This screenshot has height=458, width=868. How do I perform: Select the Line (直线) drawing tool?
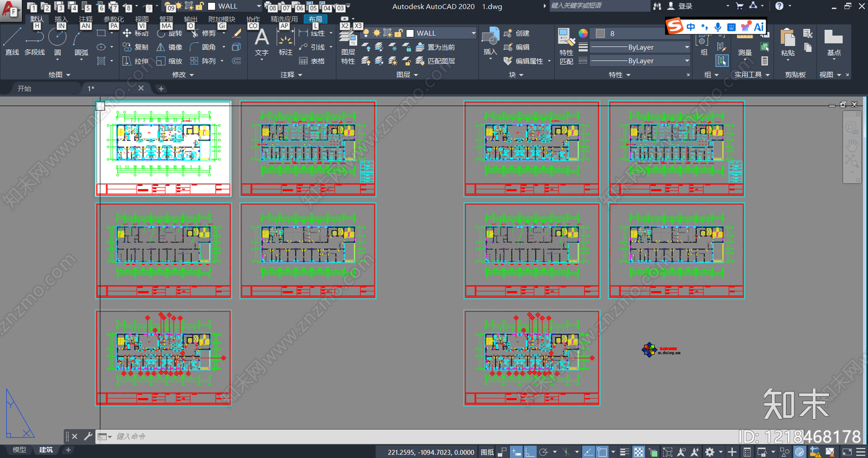pyautogui.click(x=12, y=42)
